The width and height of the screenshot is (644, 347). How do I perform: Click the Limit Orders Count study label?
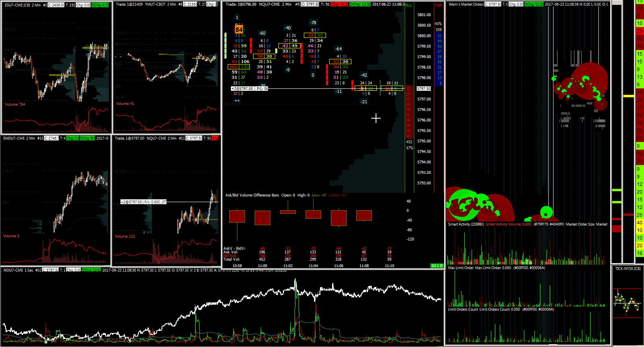coord(463,309)
